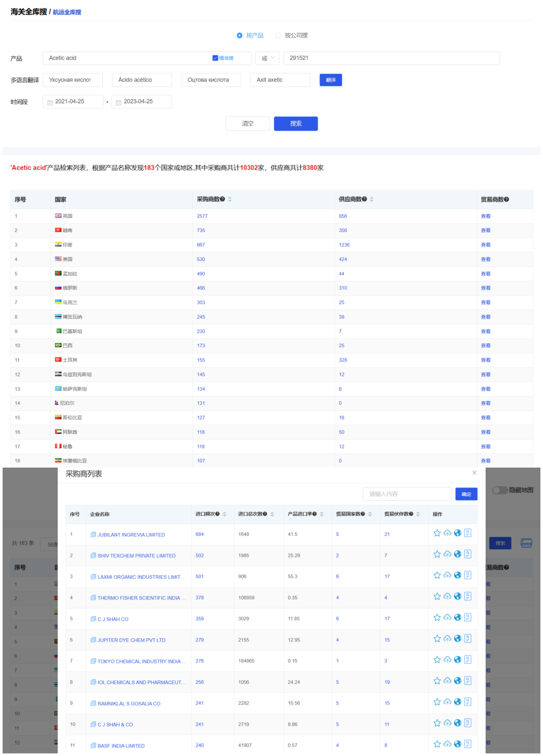Click the cloud icon for JUPITER DYE CHEM

point(447,639)
